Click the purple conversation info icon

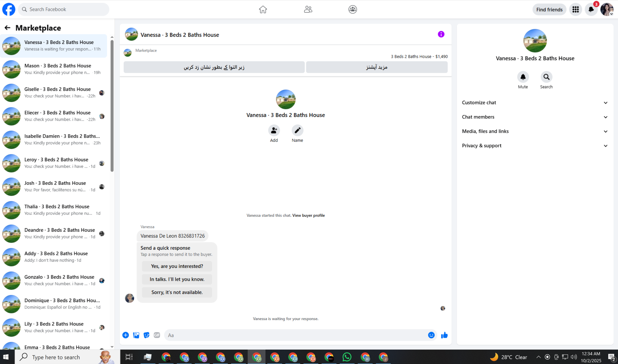click(441, 34)
